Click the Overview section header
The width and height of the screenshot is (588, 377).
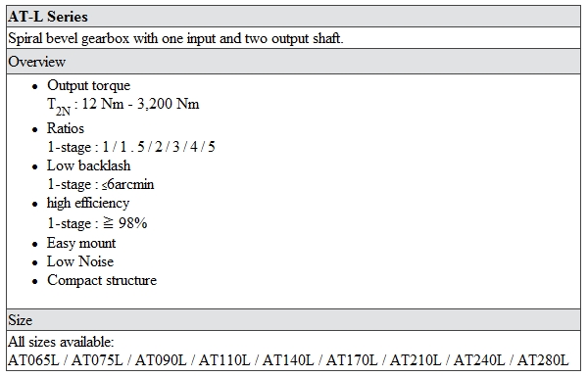point(37,62)
